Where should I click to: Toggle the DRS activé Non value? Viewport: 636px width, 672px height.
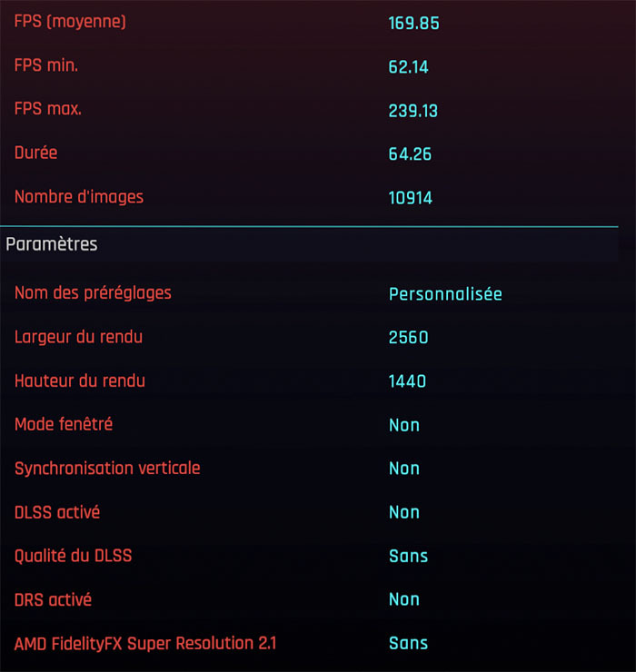404,599
